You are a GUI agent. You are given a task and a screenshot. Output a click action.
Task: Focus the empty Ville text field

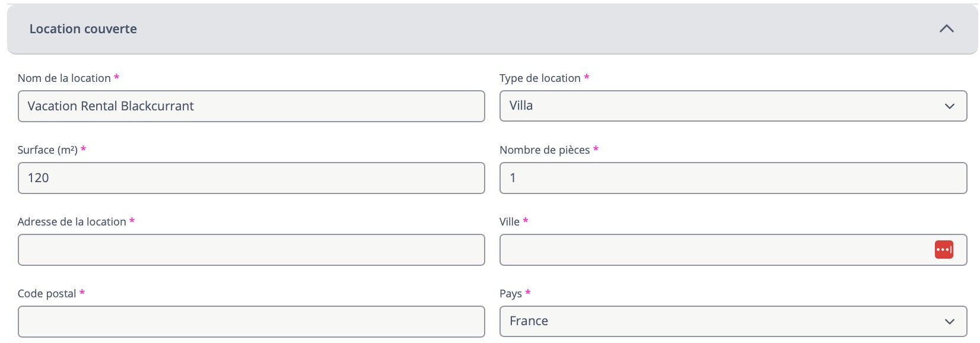coord(712,250)
